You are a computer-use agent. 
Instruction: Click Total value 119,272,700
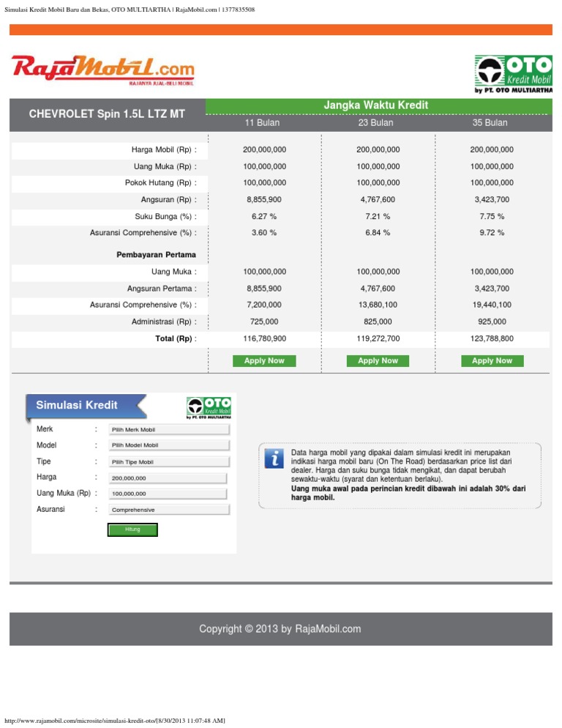coord(378,339)
